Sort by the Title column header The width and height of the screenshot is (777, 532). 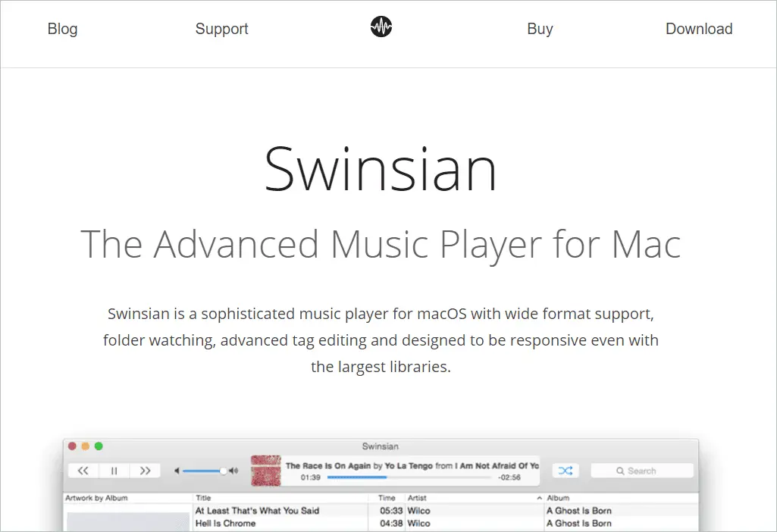click(280, 498)
